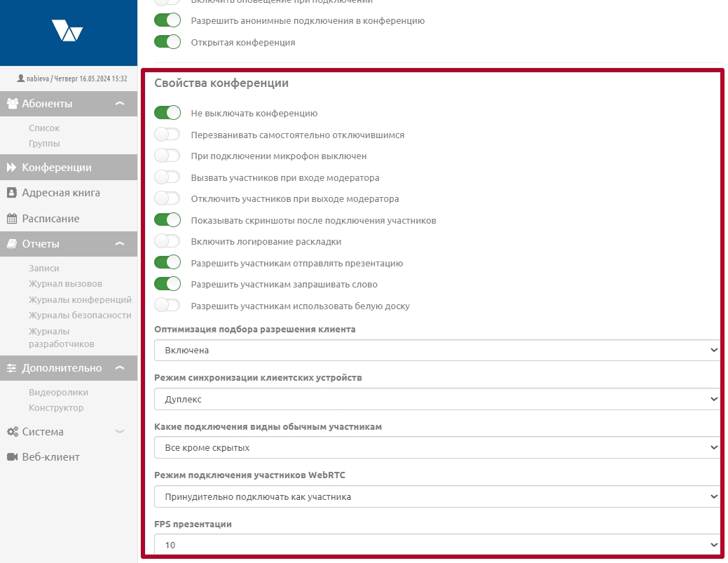Go to Список under Абоненты
Screen dimensions: 728x563
point(44,128)
